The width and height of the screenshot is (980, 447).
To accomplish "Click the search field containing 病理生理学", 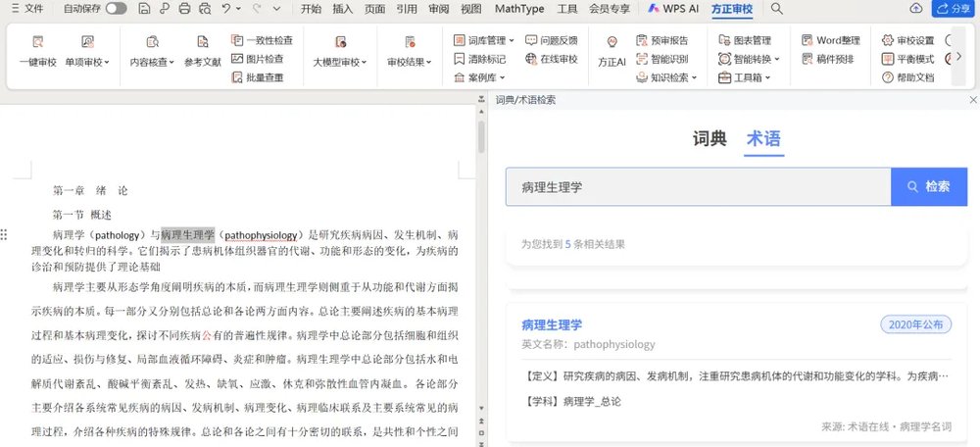I will coord(698,186).
